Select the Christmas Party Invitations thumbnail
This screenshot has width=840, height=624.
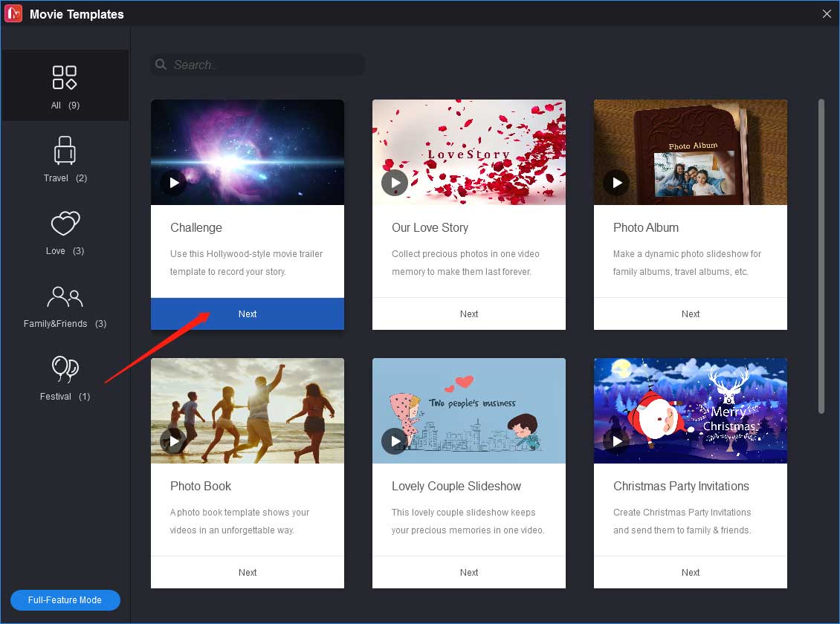click(x=691, y=411)
